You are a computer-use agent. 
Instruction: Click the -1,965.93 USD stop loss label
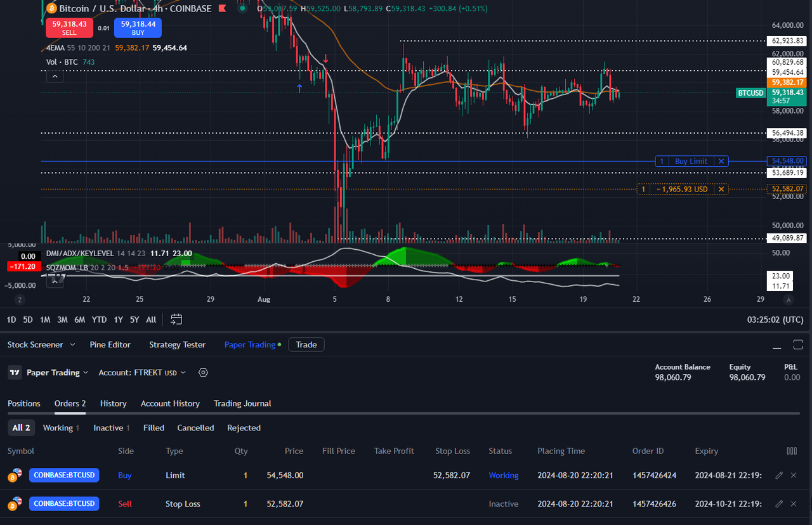(x=681, y=189)
